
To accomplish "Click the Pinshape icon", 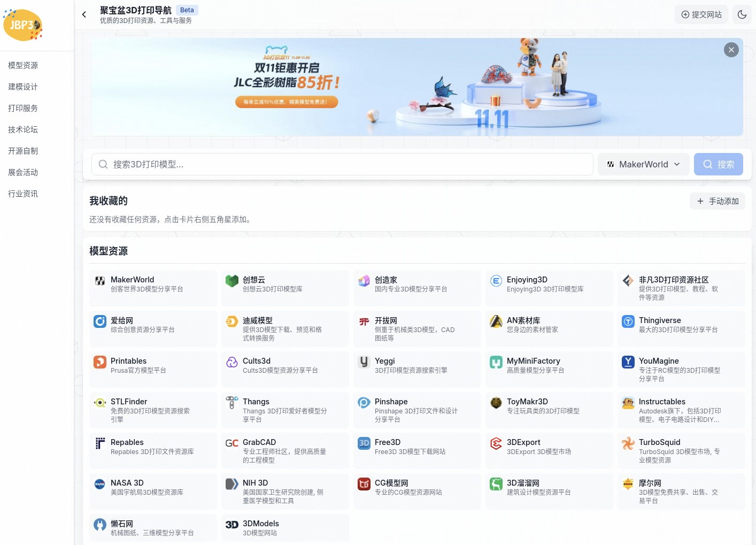I will 364,403.
